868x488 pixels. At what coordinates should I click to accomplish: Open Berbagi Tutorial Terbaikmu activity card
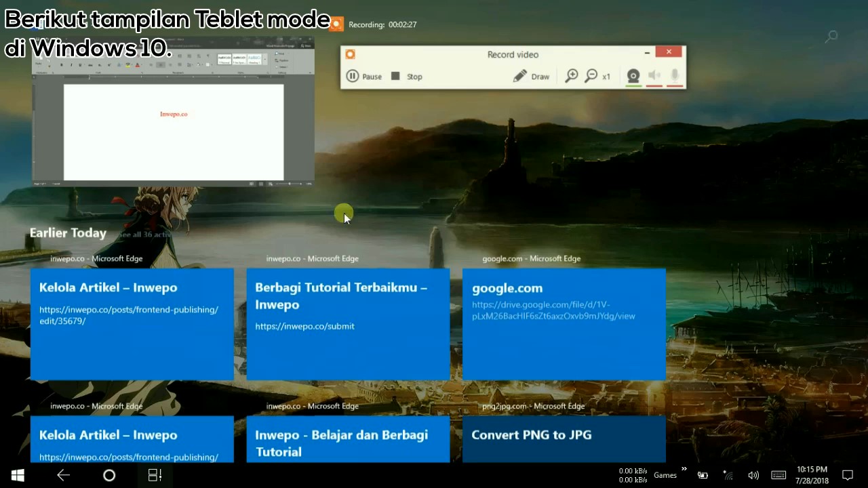[x=348, y=324]
